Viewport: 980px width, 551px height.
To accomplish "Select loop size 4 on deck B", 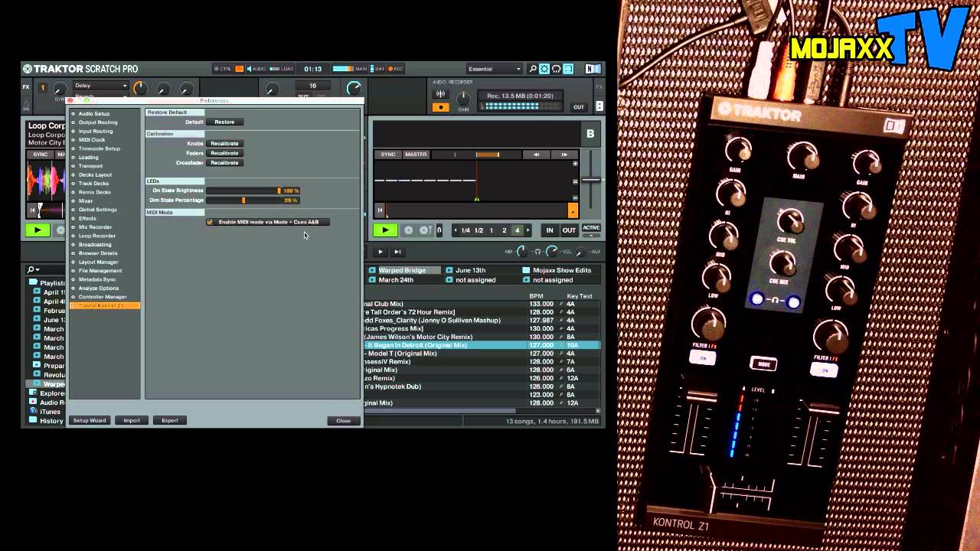I will (517, 230).
